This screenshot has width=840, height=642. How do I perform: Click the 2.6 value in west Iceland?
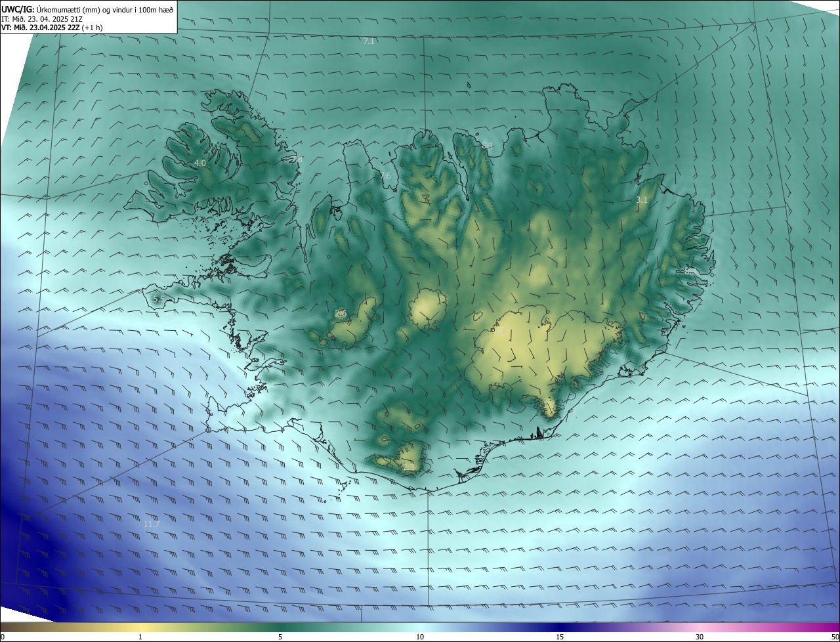coord(341,314)
